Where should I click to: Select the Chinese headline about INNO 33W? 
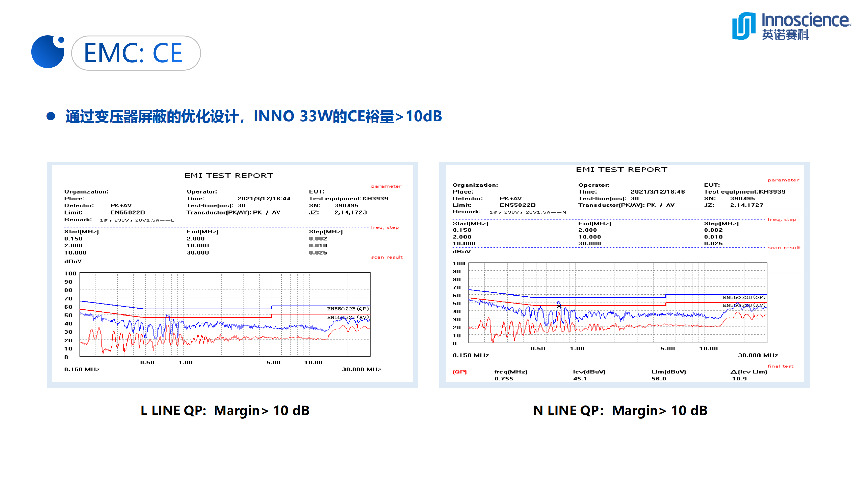coord(254,116)
